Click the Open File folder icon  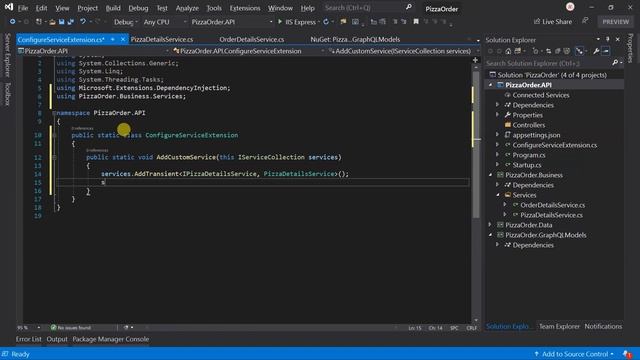52,22
